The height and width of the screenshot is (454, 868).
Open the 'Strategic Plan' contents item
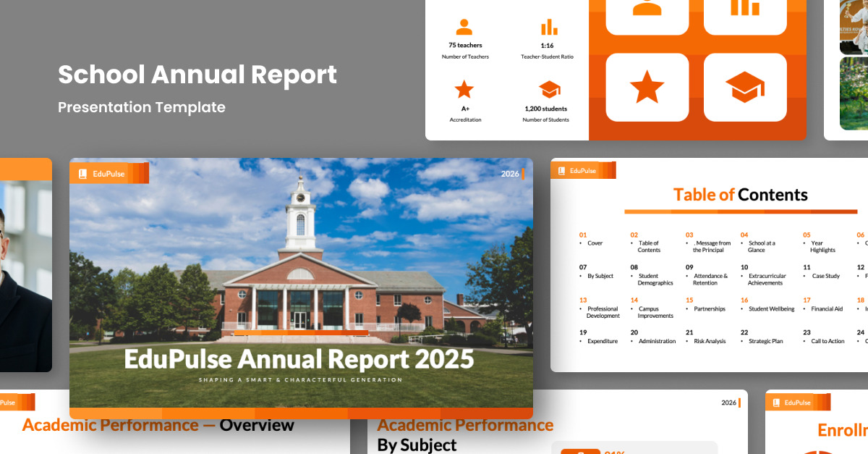coord(765,341)
